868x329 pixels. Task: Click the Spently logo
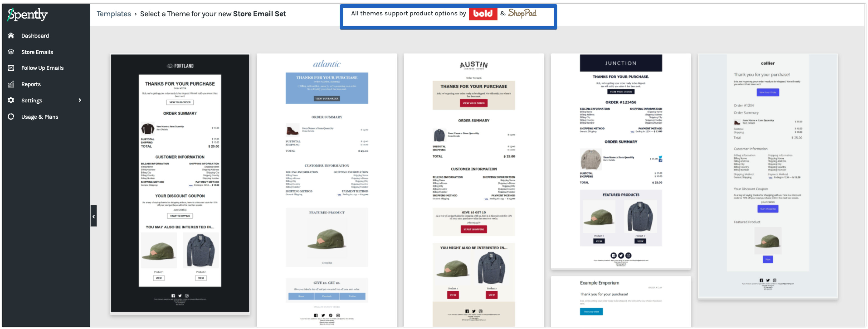click(x=28, y=14)
